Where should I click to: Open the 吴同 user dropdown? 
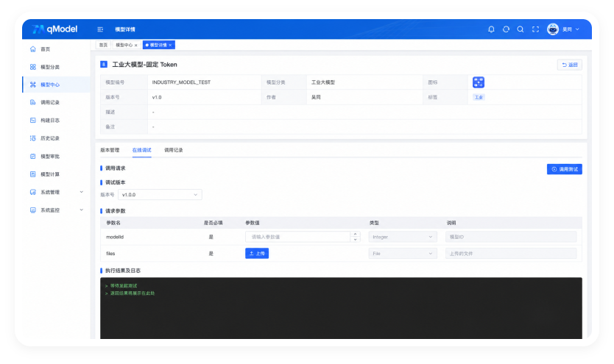point(571,29)
